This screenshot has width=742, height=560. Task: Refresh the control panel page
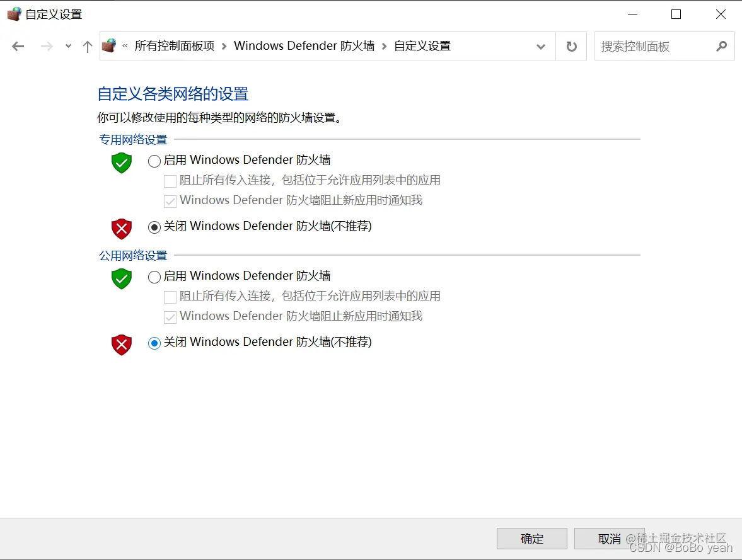(571, 47)
